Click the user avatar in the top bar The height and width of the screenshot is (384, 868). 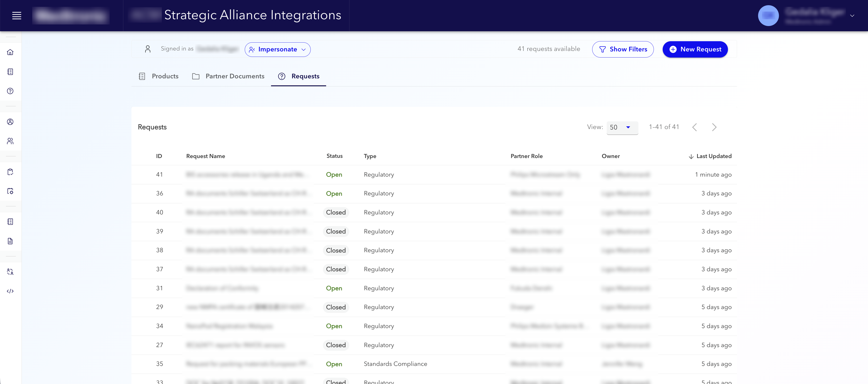[x=769, y=15]
